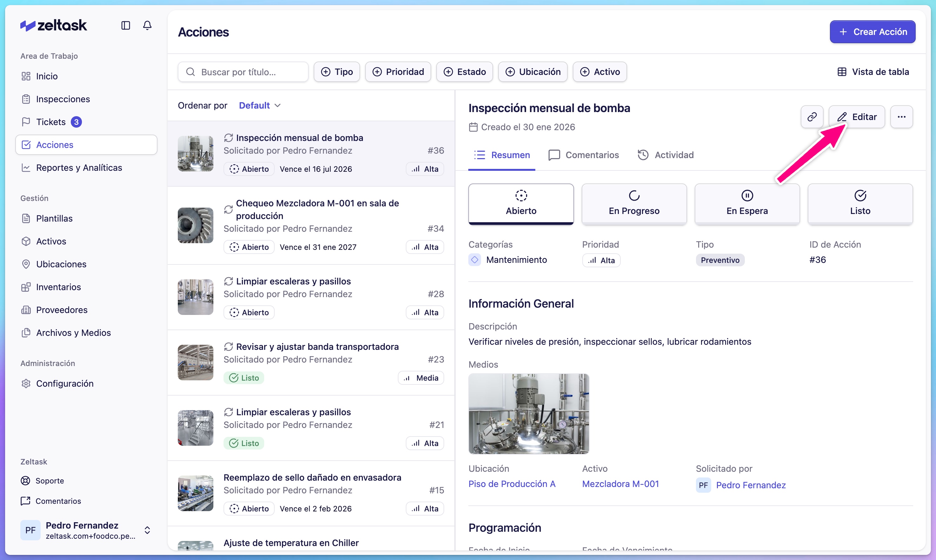This screenshot has height=560, width=936.
Task: Click the Listo status badge on action #23
Action: (x=244, y=378)
